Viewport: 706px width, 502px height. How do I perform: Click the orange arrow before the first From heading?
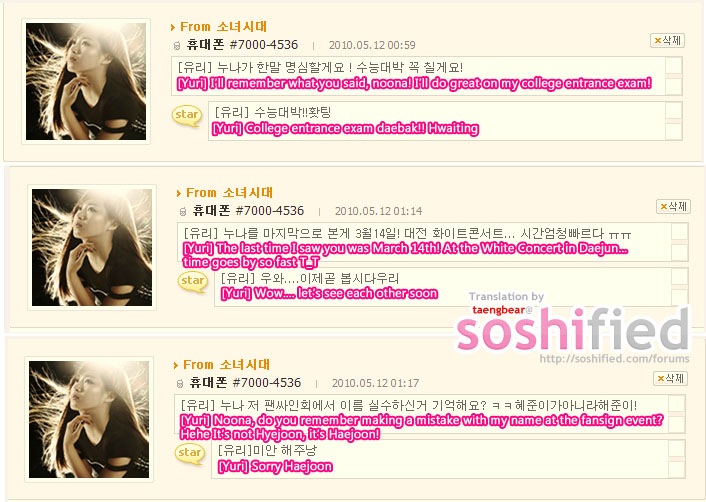coord(173,27)
